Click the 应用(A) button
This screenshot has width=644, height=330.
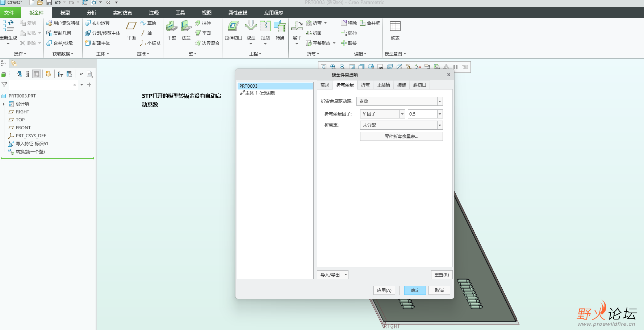point(384,290)
